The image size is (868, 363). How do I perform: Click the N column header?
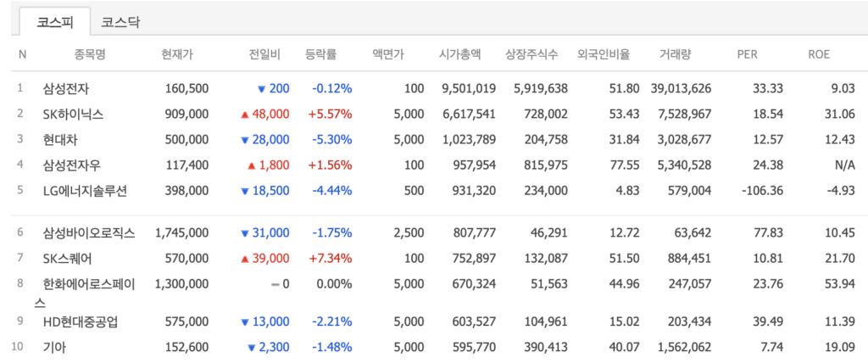pos(22,54)
